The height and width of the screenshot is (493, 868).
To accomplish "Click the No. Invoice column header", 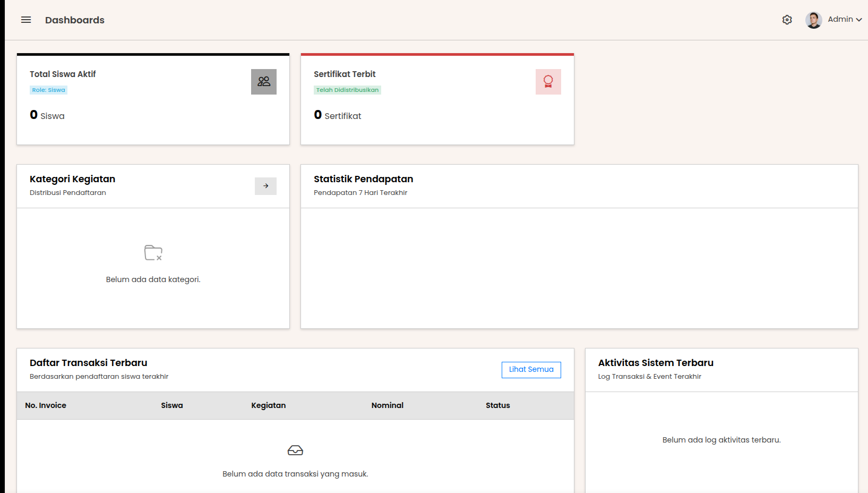I will pos(46,405).
